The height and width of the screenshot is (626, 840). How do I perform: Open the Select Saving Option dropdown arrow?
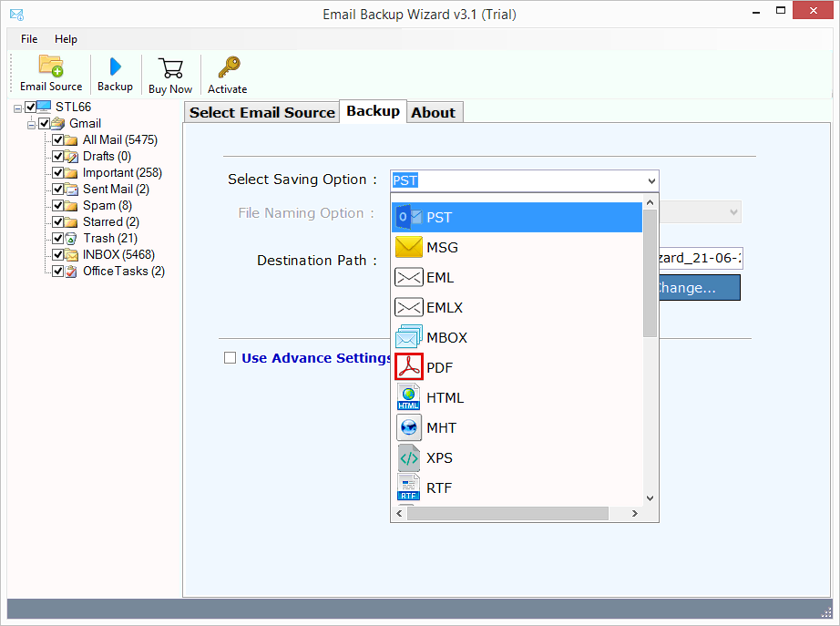(650, 180)
